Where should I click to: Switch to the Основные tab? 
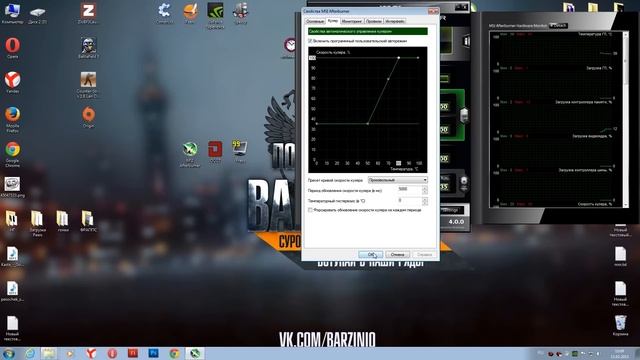[315, 21]
